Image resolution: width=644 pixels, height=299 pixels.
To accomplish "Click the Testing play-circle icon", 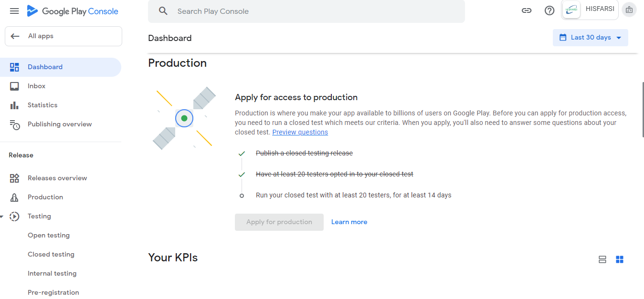I will pos(14,217).
